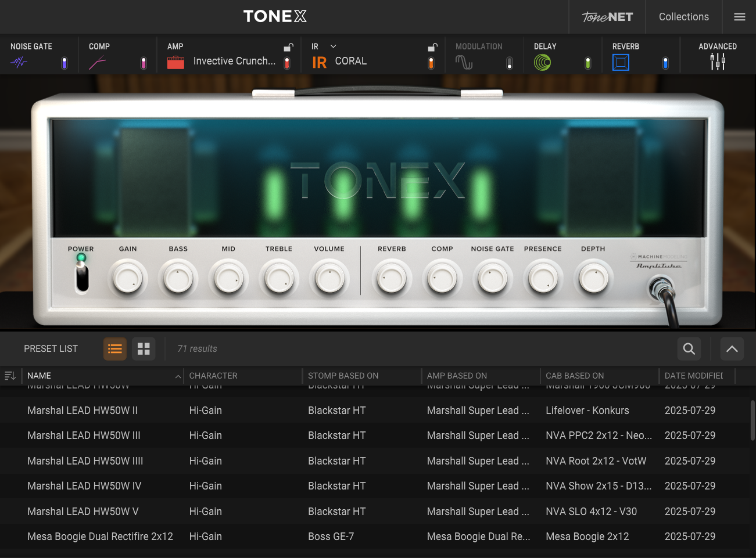Toggle the Noise Gate on/off switch
The width and height of the screenshot is (756, 558).
click(65, 63)
